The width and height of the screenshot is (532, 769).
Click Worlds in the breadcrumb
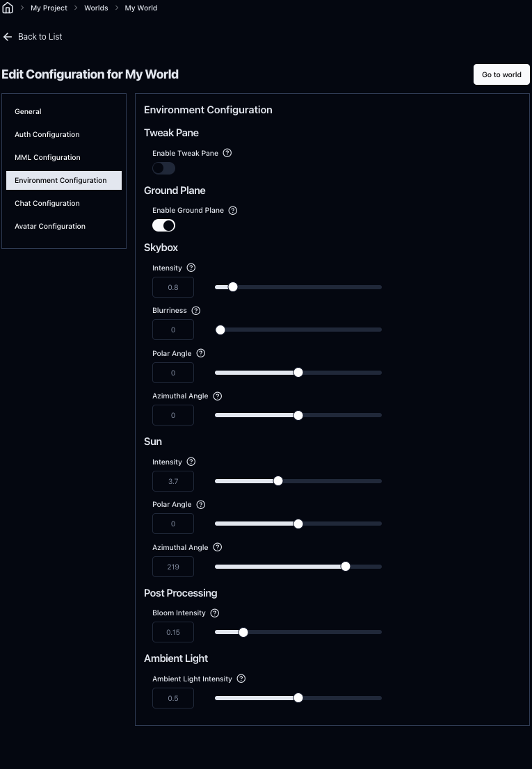click(96, 8)
